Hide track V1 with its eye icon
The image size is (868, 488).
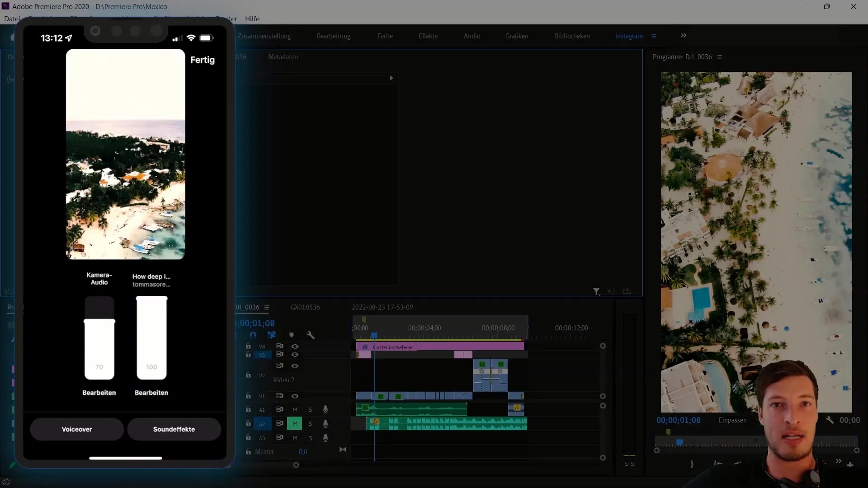click(x=295, y=396)
